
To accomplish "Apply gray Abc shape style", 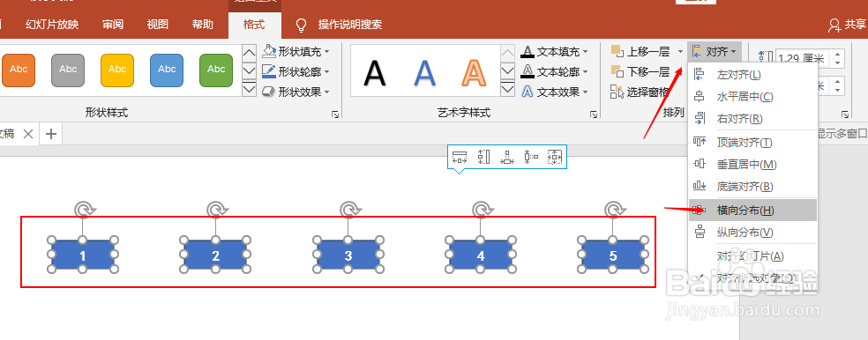I will pyautogui.click(x=68, y=70).
